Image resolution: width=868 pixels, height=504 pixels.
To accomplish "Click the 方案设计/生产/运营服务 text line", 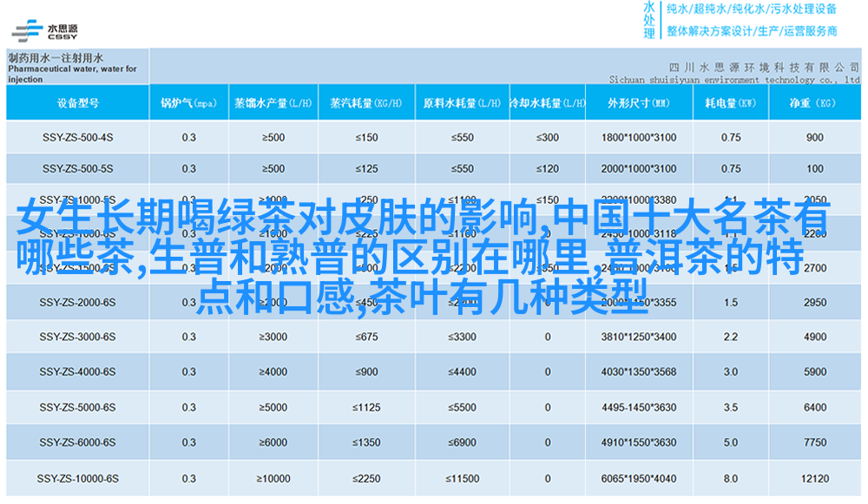I will point(752,31).
